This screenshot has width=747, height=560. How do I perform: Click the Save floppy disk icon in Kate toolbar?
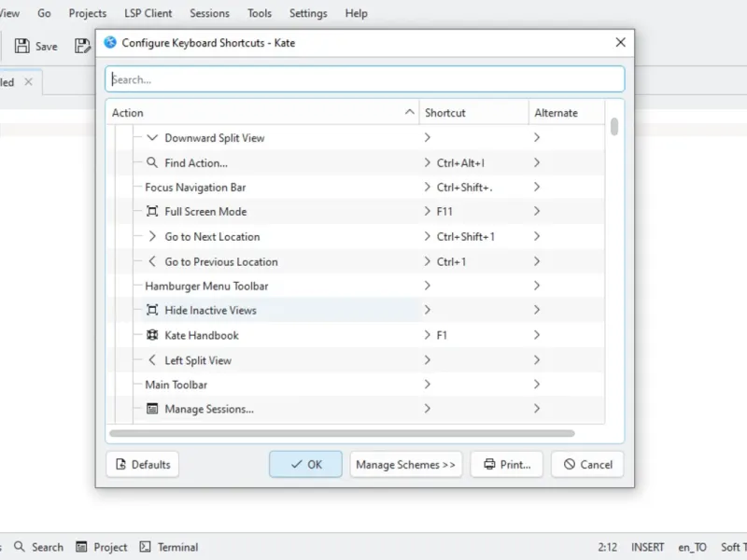coord(21,46)
